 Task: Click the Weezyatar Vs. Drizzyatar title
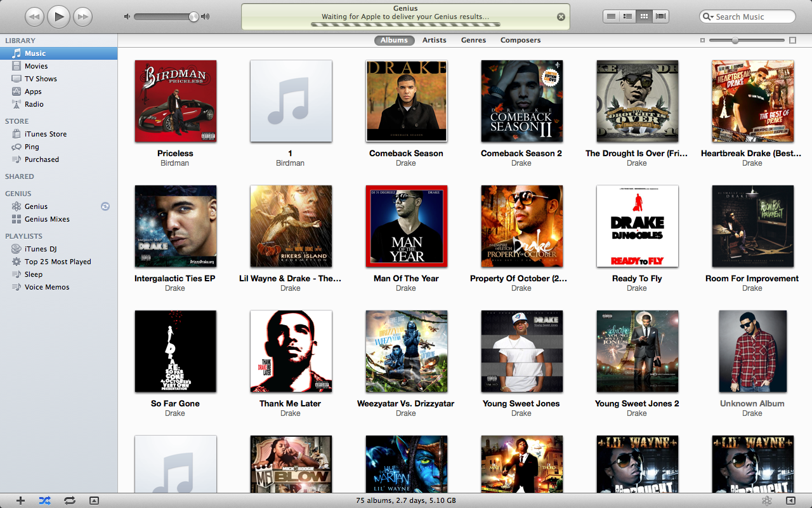pyautogui.click(x=406, y=403)
